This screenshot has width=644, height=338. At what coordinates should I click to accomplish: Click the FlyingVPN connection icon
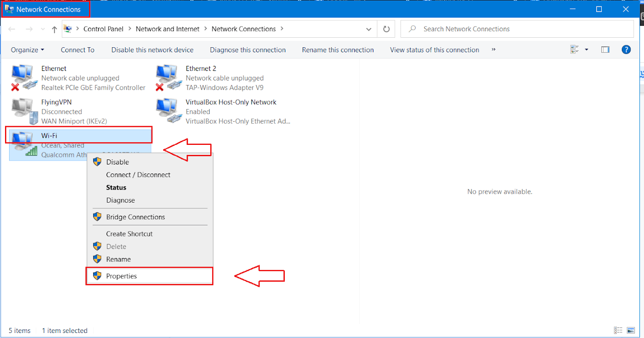click(x=25, y=112)
